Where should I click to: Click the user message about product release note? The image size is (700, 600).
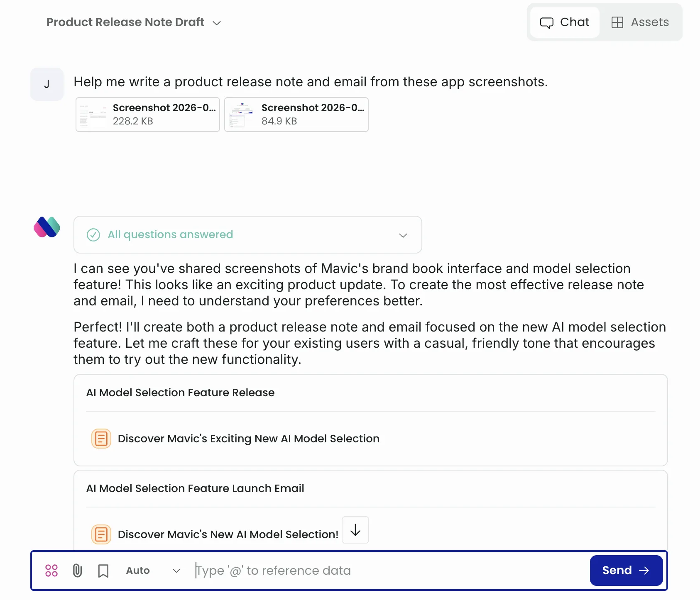tap(311, 82)
